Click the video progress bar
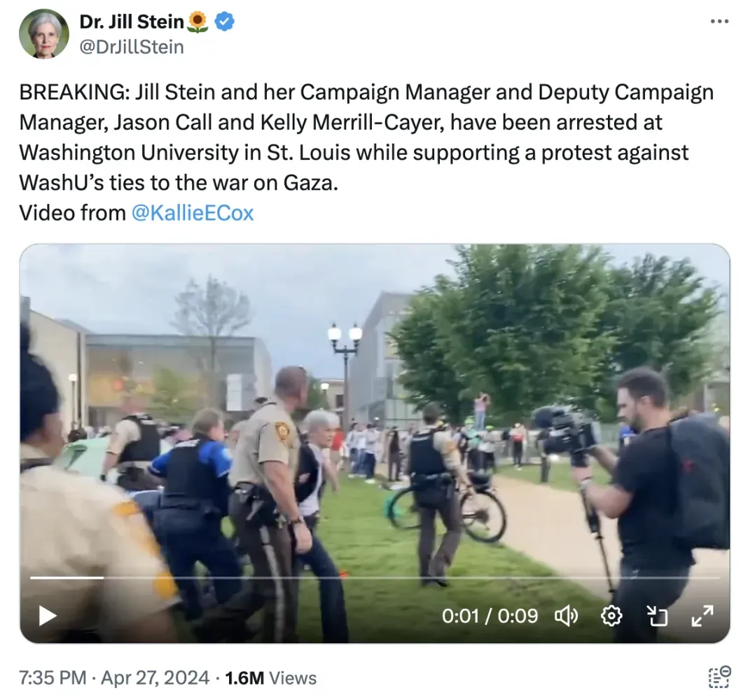The width and height of the screenshot is (748, 700). click(374, 578)
